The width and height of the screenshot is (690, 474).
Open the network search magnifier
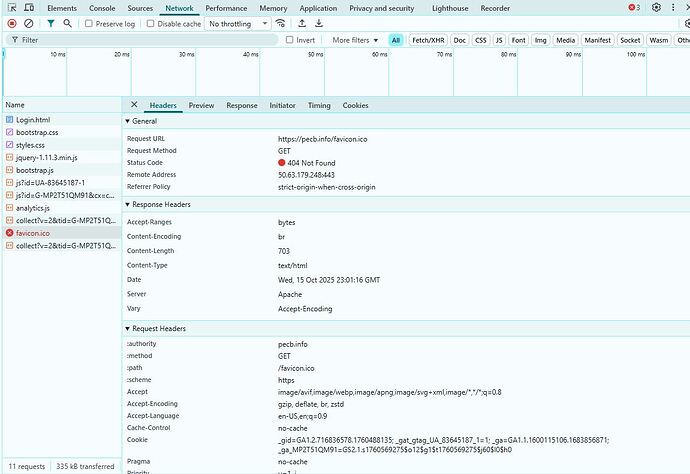click(68, 23)
